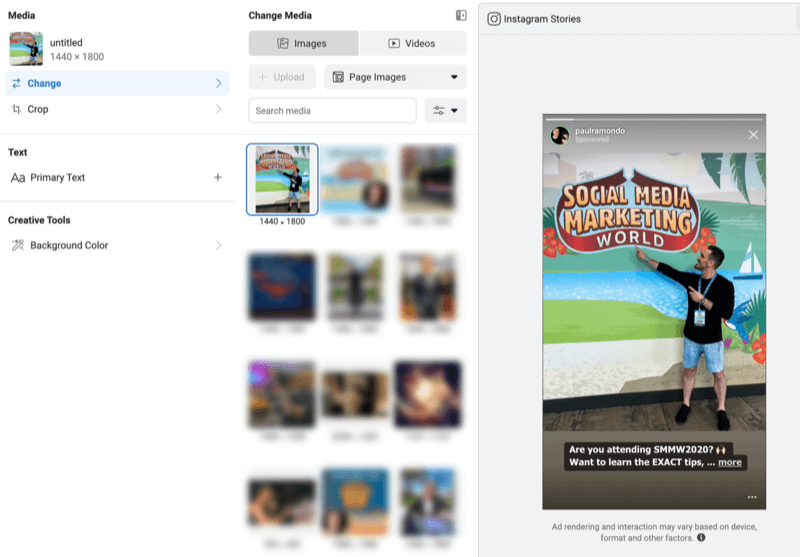800x557 pixels.
Task: Click the third image thumbnail in first row
Action: 428,179
